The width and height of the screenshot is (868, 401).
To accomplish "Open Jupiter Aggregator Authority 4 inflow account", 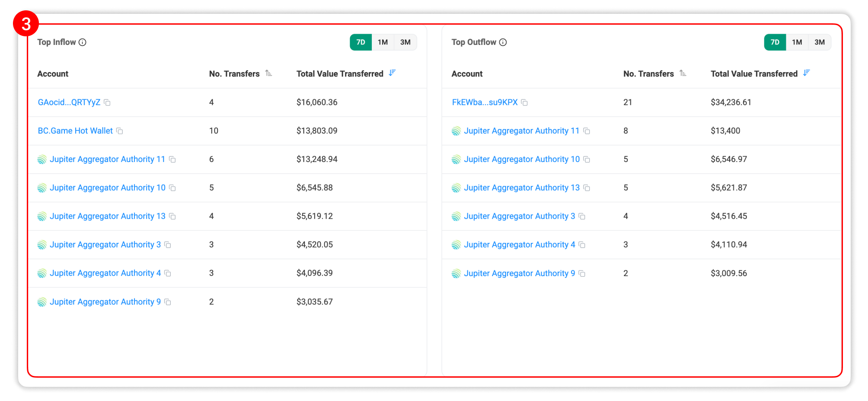I will pos(105,273).
